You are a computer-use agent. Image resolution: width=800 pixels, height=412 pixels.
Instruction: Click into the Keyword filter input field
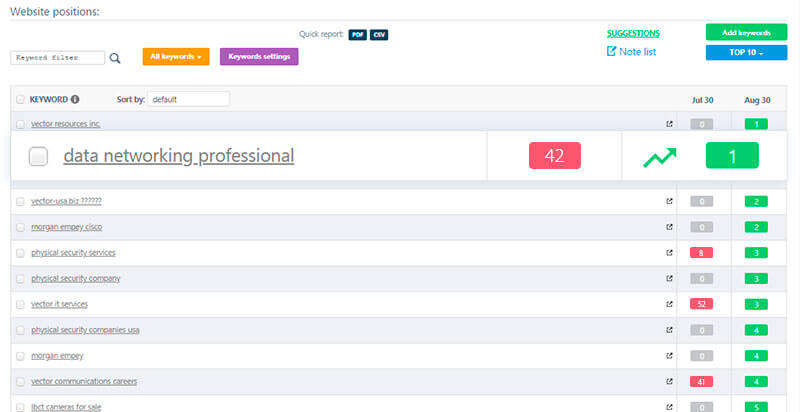coord(57,58)
